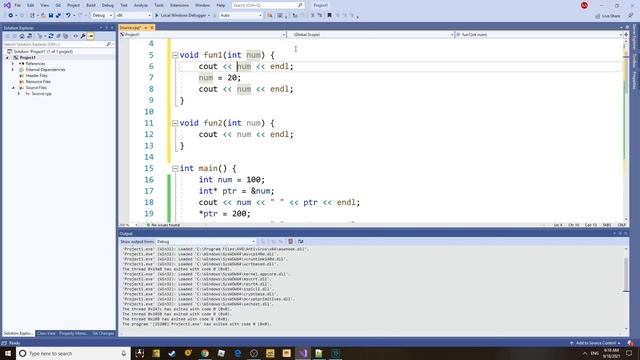Collapse the Source Files folder
Screen dimensions: 640x360
pos(13,88)
